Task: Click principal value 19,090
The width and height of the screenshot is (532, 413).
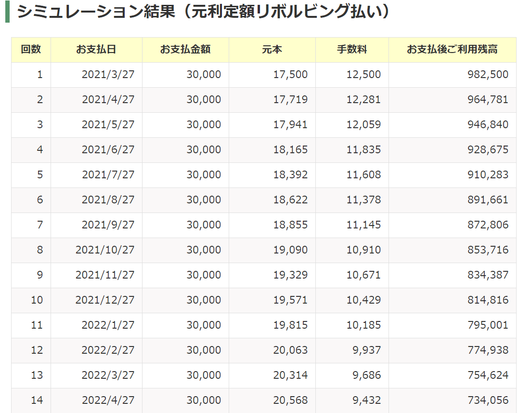Action: point(291,250)
